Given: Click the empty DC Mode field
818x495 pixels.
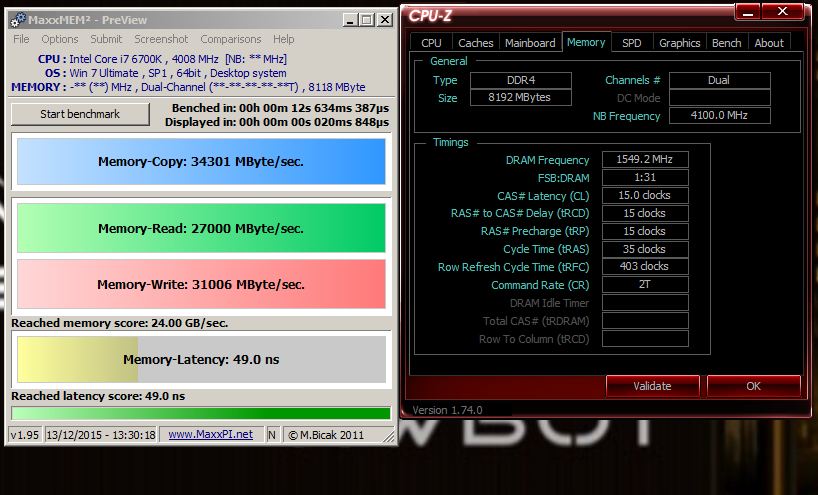Looking at the screenshot, I should click(x=719, y=98).
